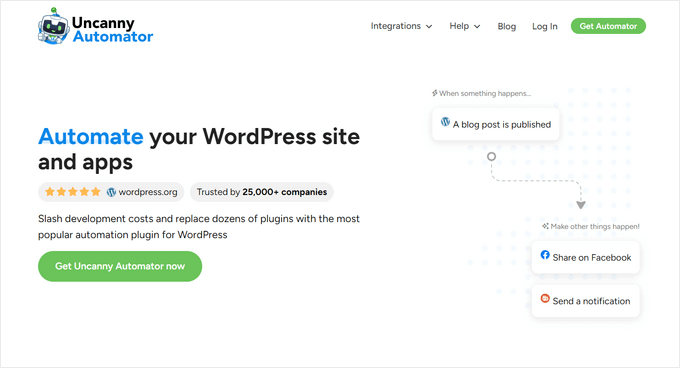Click the small circle connector node
The height and width of the screenshot is (368, 680).
[x=491, y=156]
